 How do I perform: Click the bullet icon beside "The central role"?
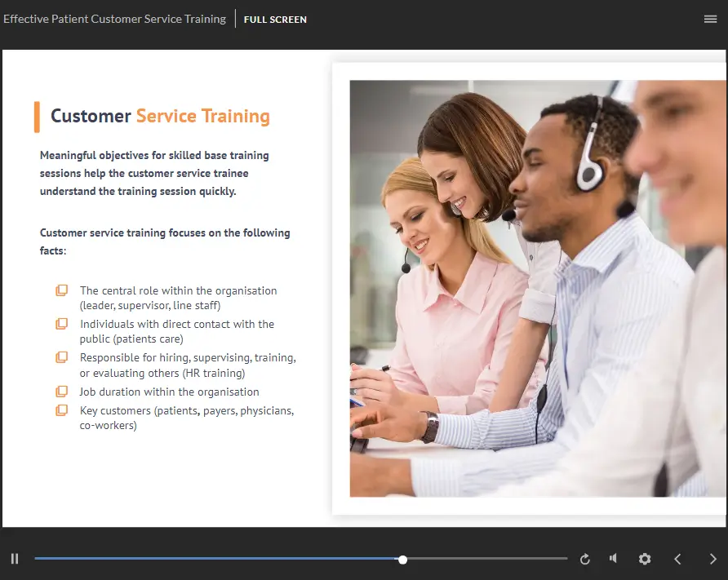(61, 290)
